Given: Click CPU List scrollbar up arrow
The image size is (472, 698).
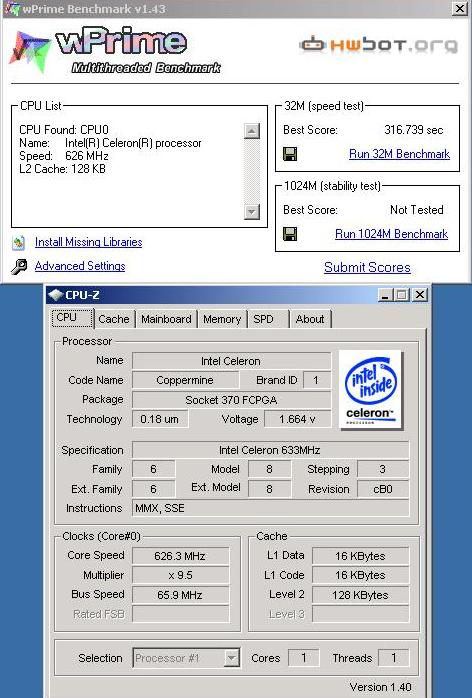Looking at the screenshot, I should click(252, 131).
